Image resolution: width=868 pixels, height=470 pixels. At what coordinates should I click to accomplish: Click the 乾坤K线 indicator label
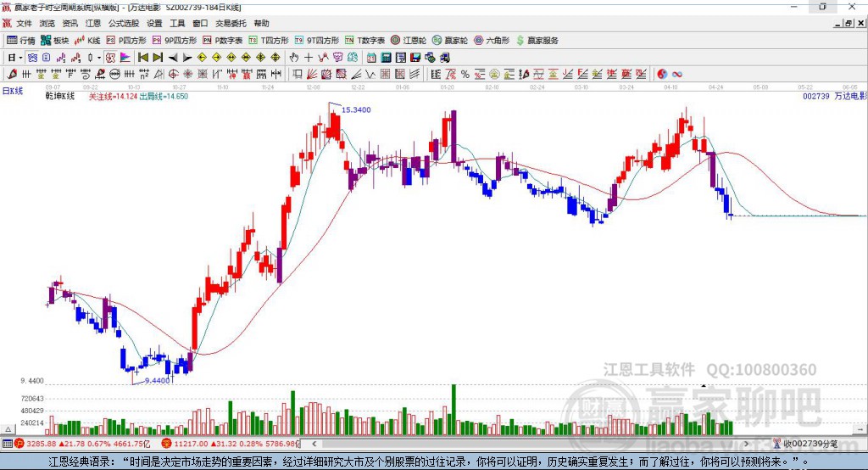[60, 96]
